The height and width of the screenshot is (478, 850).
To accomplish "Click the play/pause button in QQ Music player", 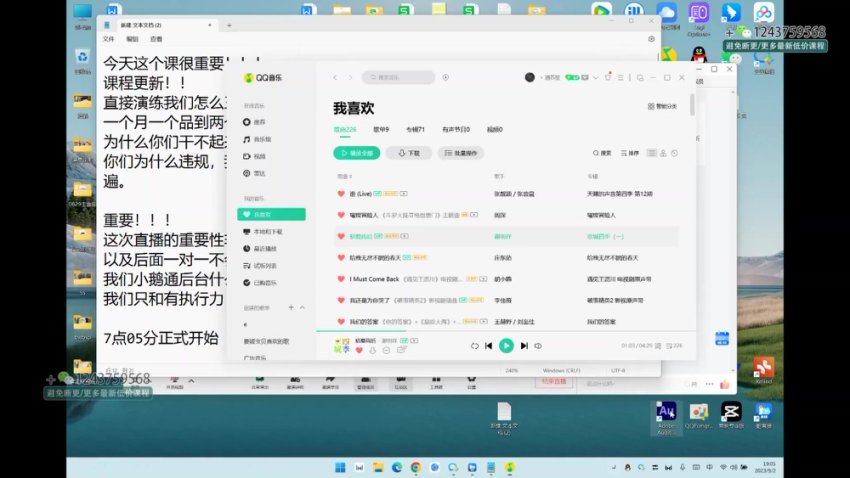I will [x=506, y=345].
